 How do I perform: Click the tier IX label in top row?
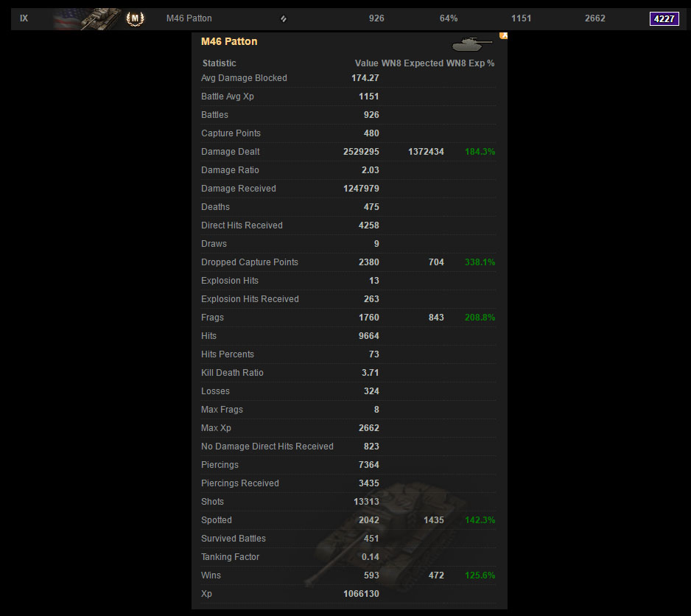[x=24, y=18]
